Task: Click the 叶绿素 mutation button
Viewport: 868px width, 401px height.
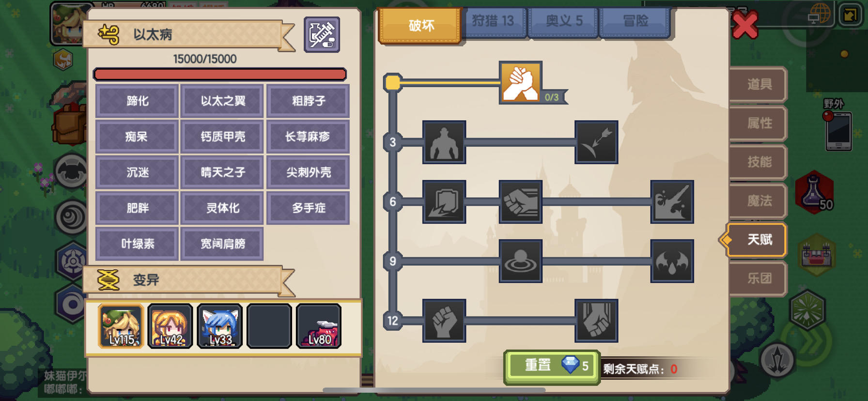Action: click(x=137, y=244)
